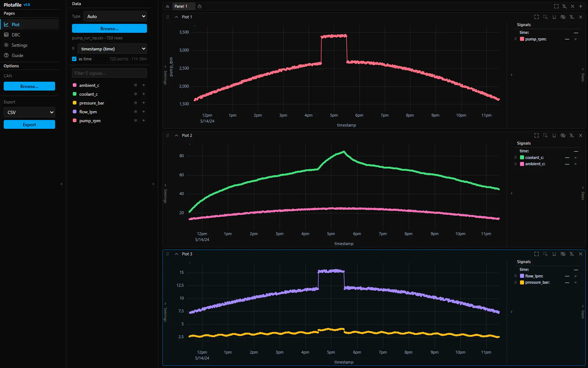Remove ambient_c from Plot 2 signals
The image size is (588, 368).
click(576, 164)
